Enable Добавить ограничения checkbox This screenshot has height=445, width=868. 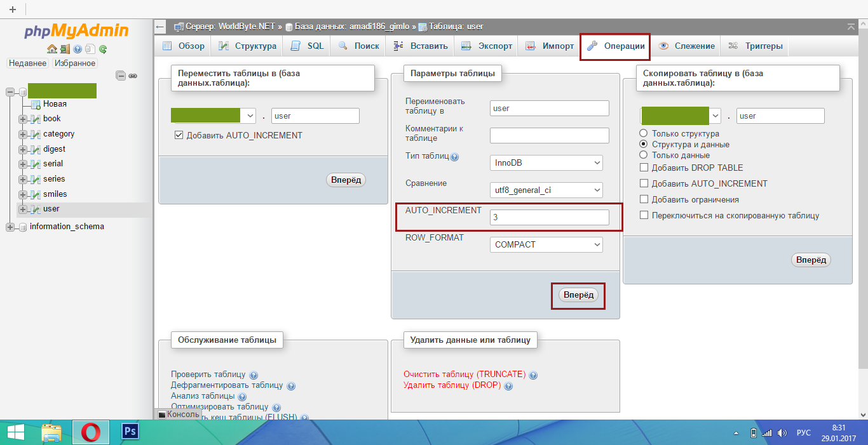[x=644, y=199]
